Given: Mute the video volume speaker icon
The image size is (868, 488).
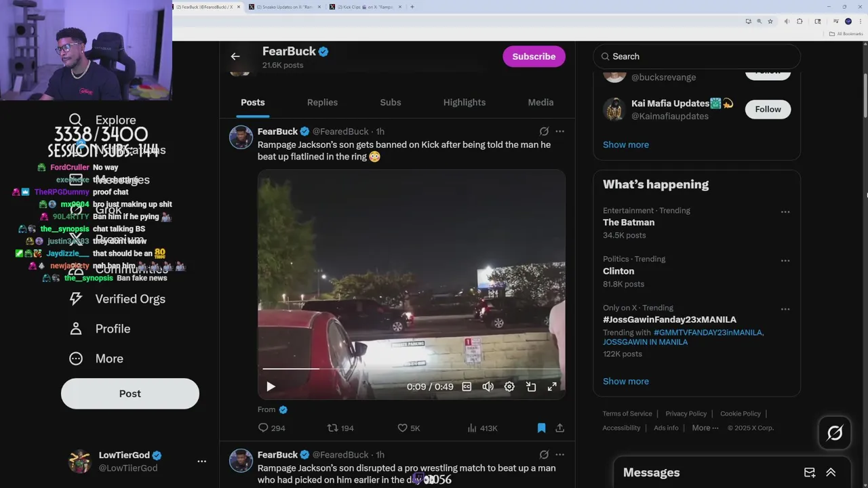Looking at the screenshot, I should click(x=488, y=386).
